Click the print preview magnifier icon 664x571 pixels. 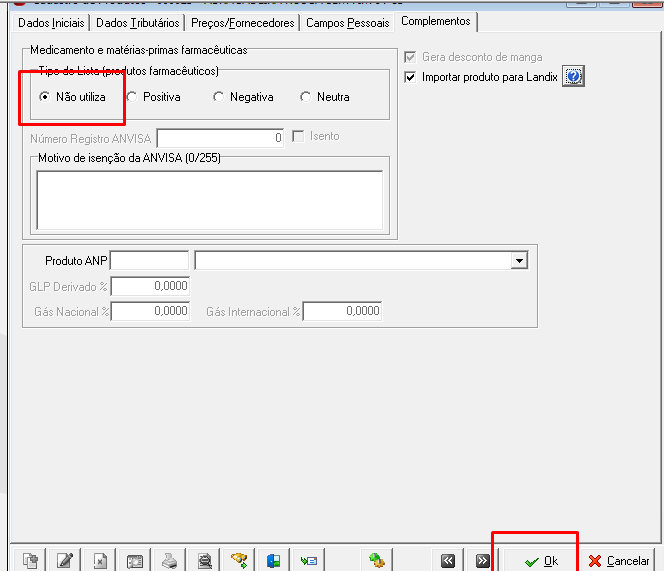[205, 560]
